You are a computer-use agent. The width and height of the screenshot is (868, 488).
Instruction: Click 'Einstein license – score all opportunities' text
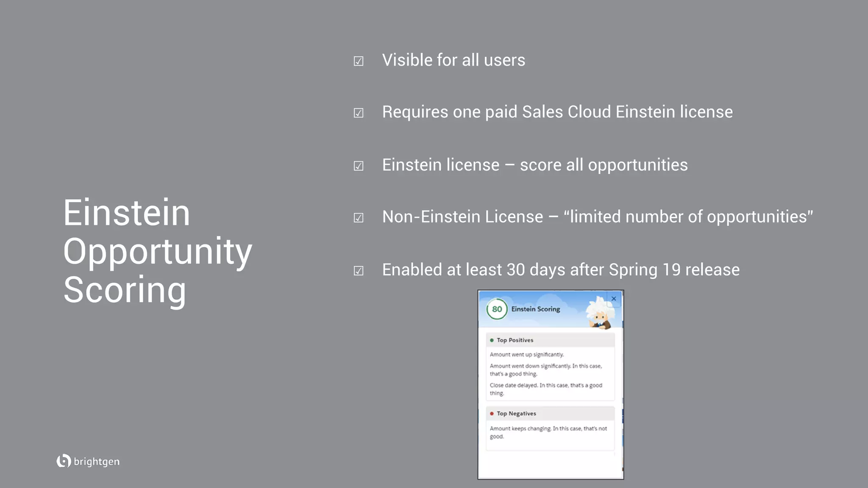pyautogui.click(x=535, y=165)
